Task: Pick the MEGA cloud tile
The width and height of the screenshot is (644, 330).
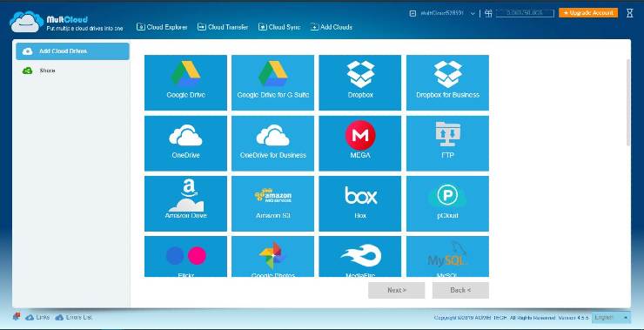Action: (360, 143)
